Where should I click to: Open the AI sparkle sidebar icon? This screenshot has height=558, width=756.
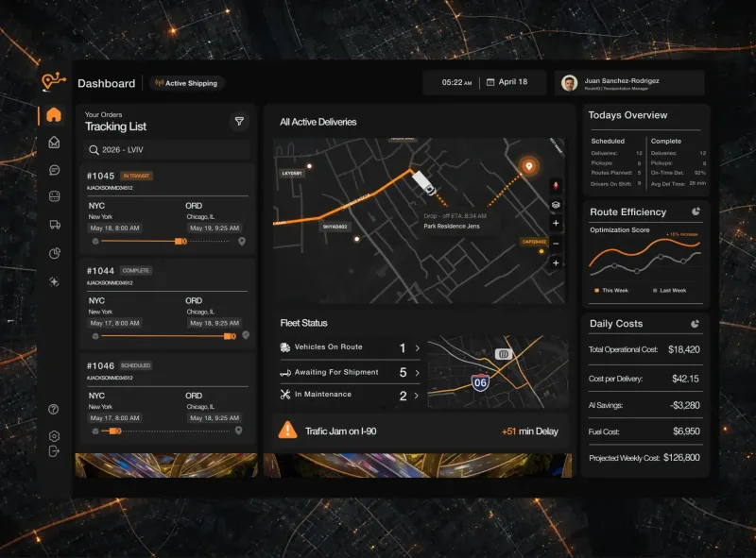click(x=54, y=281)
